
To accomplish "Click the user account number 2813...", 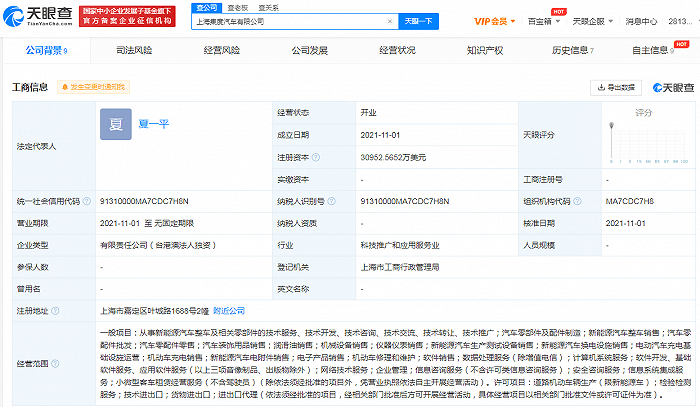I will pyautogui.click(x=680, y=21).
